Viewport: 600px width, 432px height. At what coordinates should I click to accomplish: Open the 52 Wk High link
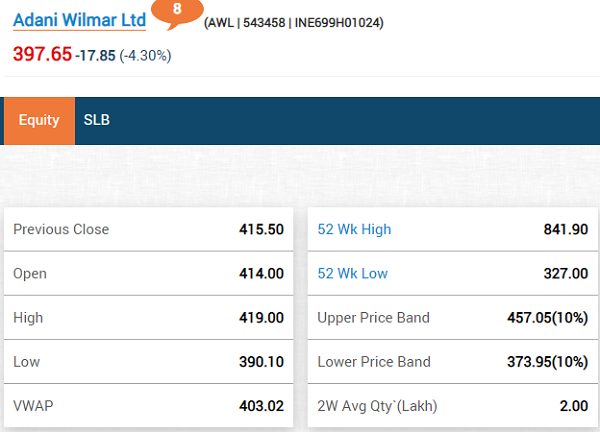(x=354, y=229)
